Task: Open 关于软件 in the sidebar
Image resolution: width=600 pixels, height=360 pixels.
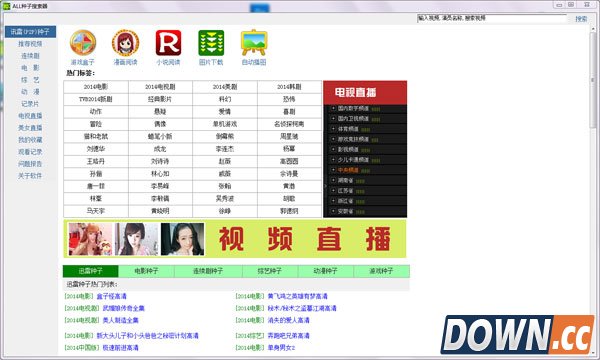Action: [30, 176]
